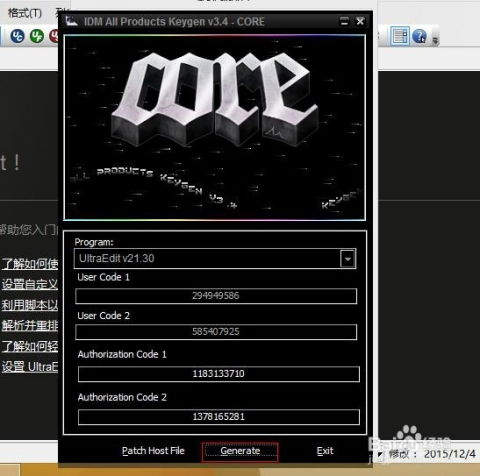Click the blue UC UltraCompare icon in toolbar
This screenshot has height=476, width=480.
click(17, 36)
